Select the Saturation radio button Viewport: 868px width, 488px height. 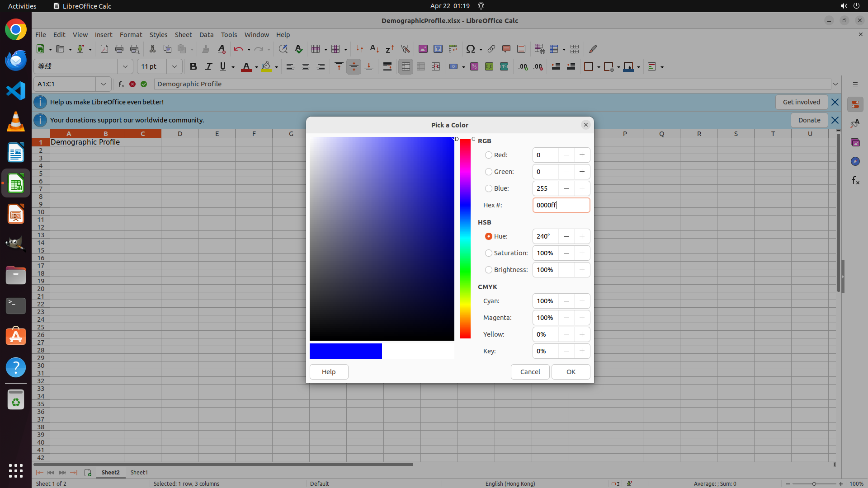(489, 253)
